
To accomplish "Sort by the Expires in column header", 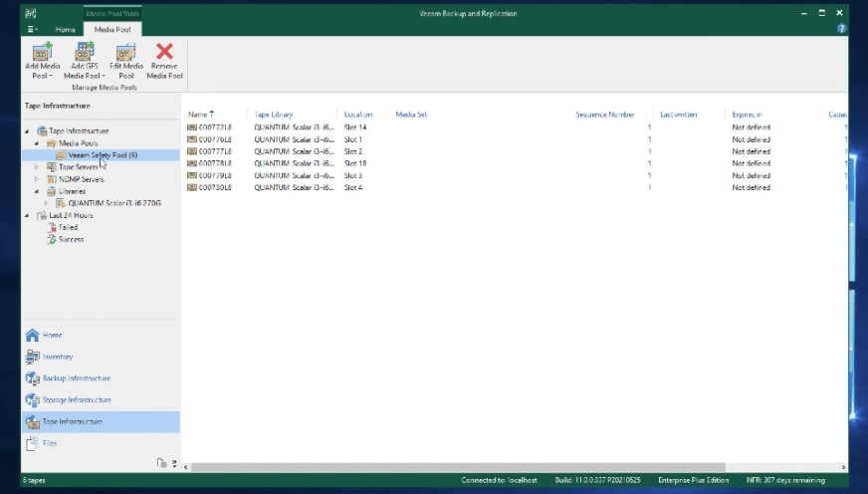I will click(747, 115).
